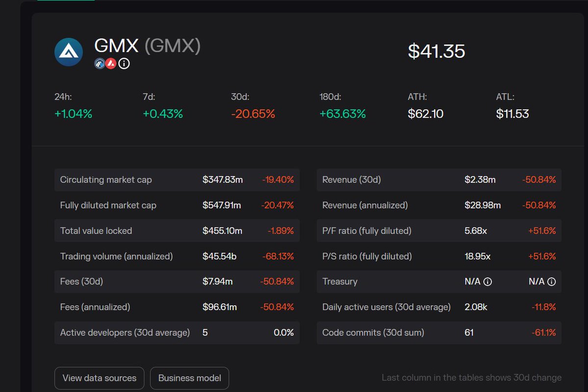Click the -1.89% TVL change

coord(281,231)
